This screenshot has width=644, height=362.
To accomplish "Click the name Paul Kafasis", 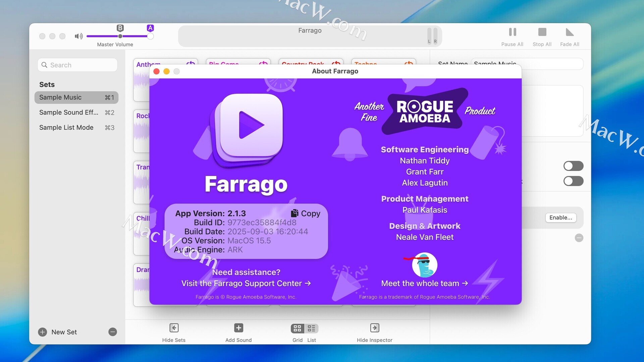I will pos(425,210).
